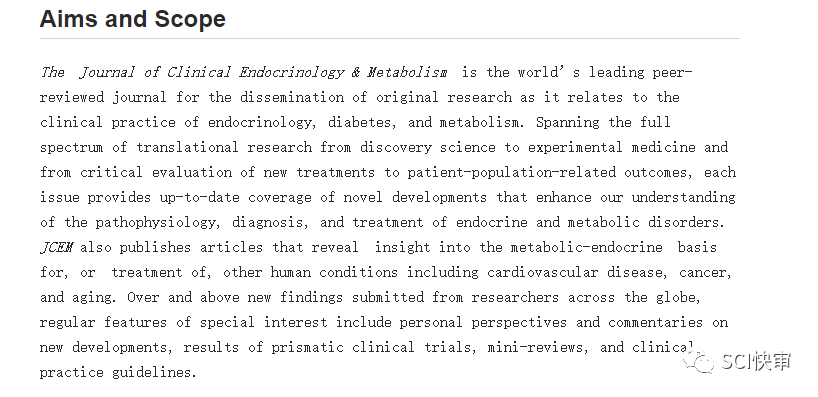
Task: Click the word 'peer-' ending first line
Action: [672, 73]
